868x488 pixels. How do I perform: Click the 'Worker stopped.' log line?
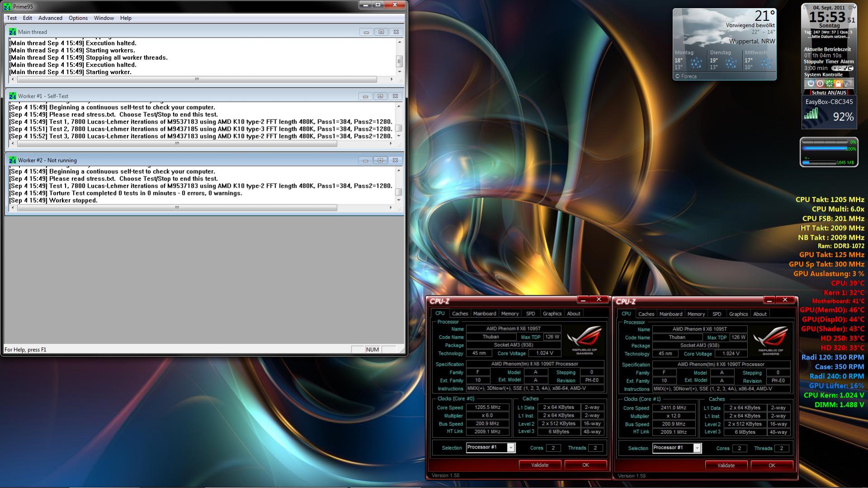[53, 200]
